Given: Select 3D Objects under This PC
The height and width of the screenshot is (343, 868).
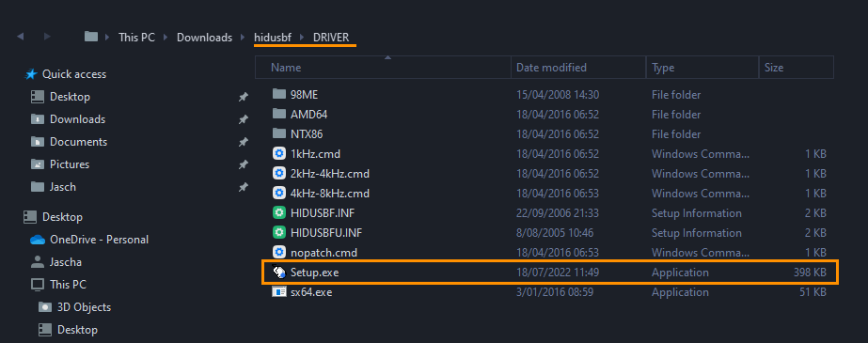Looking at the screenshot, I should pos(84,307).
